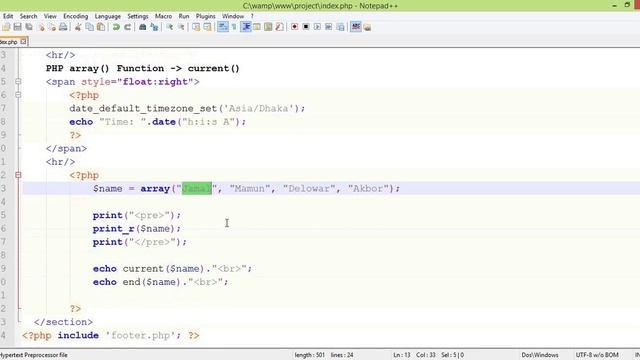Screen dimensions: 640x360
Task: Click Save Recorded Macro icon
Action: (340, 27)
